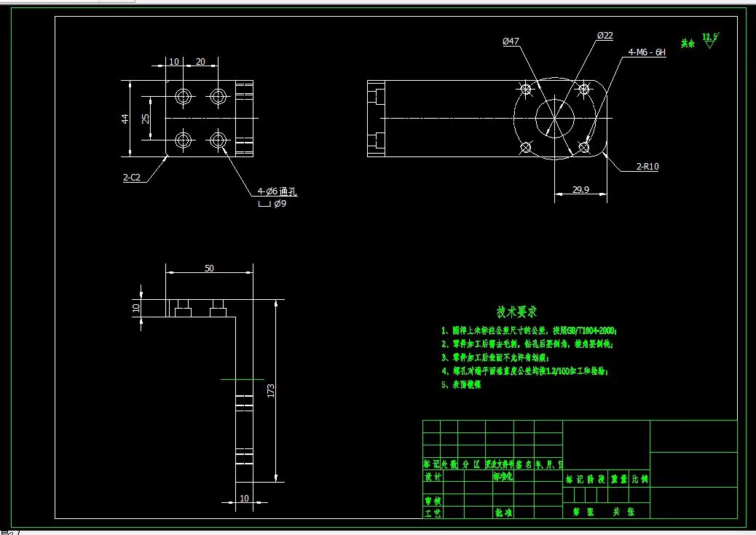Click the Ø22 center bore circle
756x535 pixels.
point(555,118)
